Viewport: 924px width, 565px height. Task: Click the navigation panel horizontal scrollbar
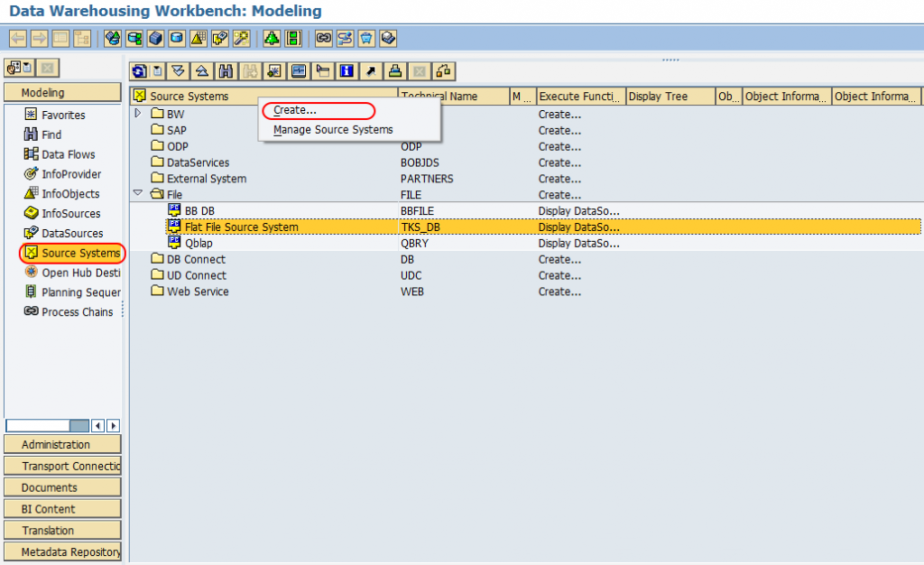click(47, 425)
